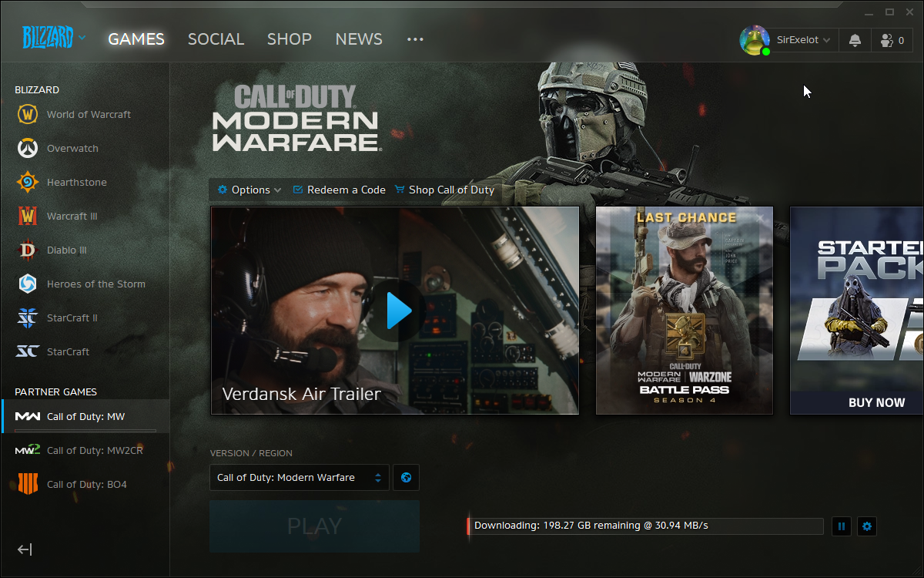The width and height of the screenshot is (924, 578).
Task: Play the Verdansk Air Trailer video
Action: (396, 311)
